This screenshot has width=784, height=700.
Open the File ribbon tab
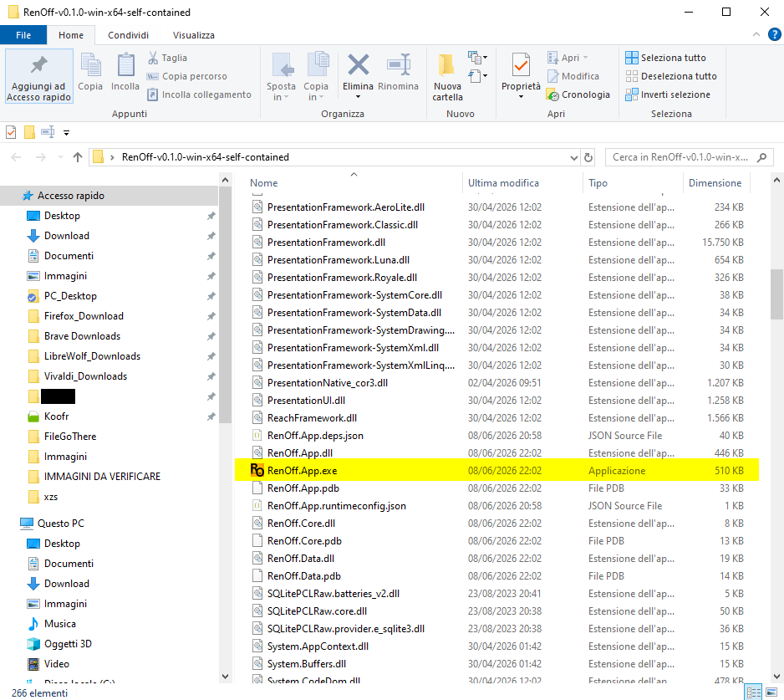23,35
